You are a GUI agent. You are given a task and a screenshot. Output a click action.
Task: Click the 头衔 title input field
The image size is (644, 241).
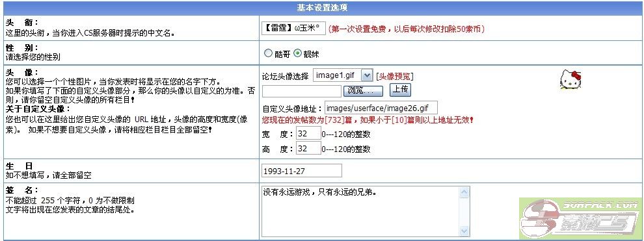[293, 29]
